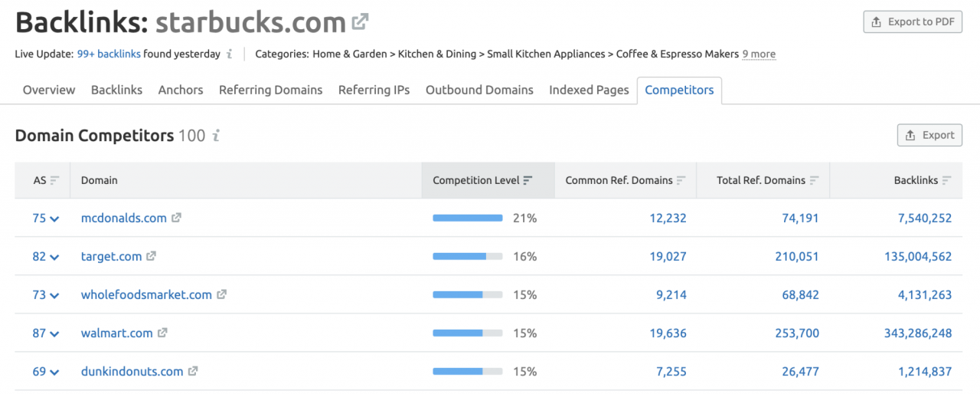Expand AS 69 chevron for dunkindonuts.com
The height and width of the screenshot is (394, 980).
pyautogui.click(x=54, y=372)
